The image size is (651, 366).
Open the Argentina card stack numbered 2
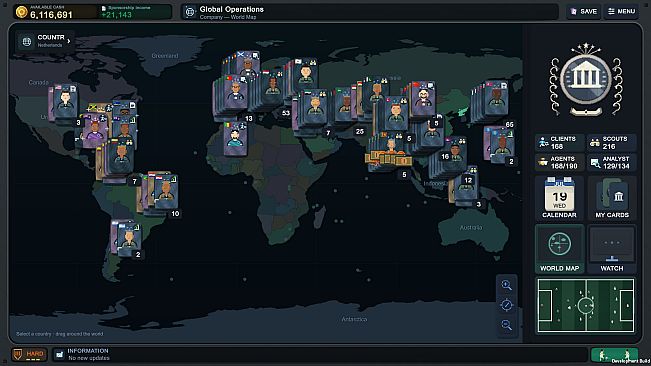(x=127, y=239)
